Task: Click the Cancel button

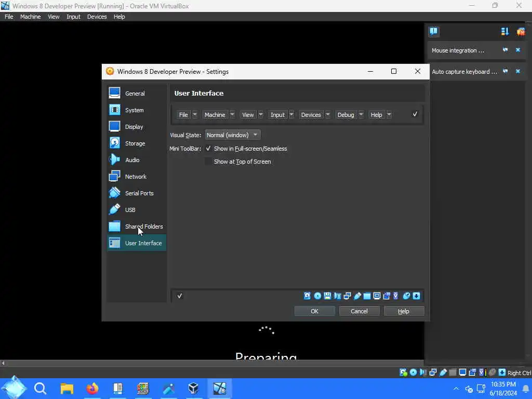Action: [x=359, y=311]
